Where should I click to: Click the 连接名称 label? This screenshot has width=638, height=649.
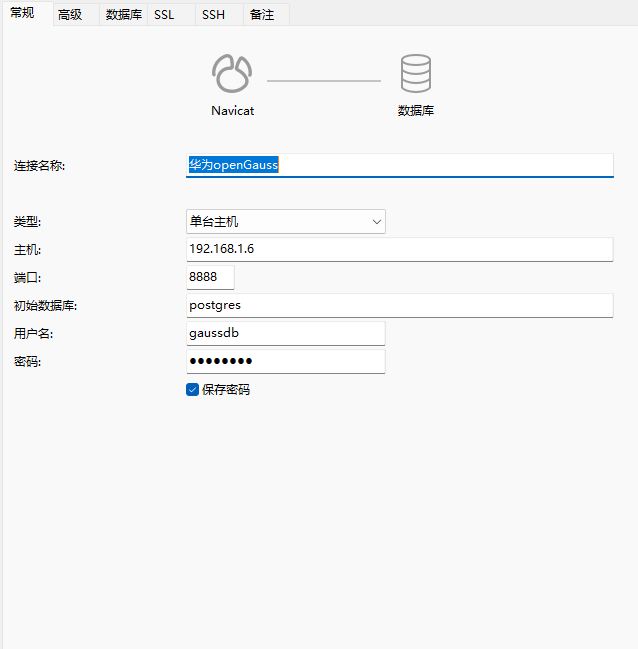coord(39,166)
